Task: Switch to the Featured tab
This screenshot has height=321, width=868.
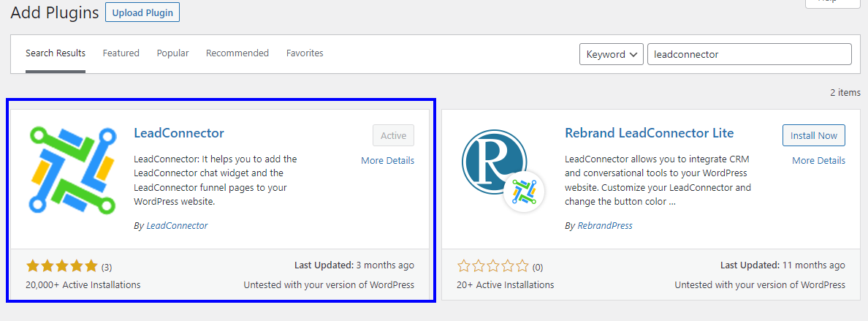Action: 121,53
